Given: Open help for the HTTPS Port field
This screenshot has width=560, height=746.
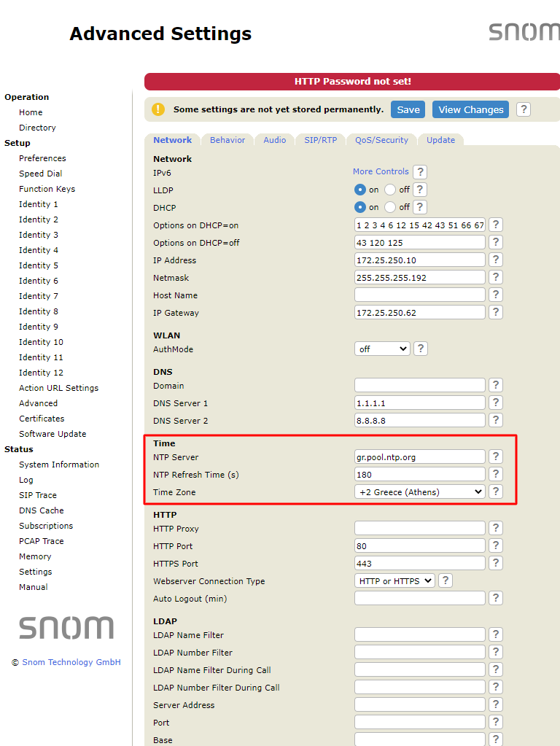Looking at the screenshot, I should pyautogui.click(x=495, y=564).
